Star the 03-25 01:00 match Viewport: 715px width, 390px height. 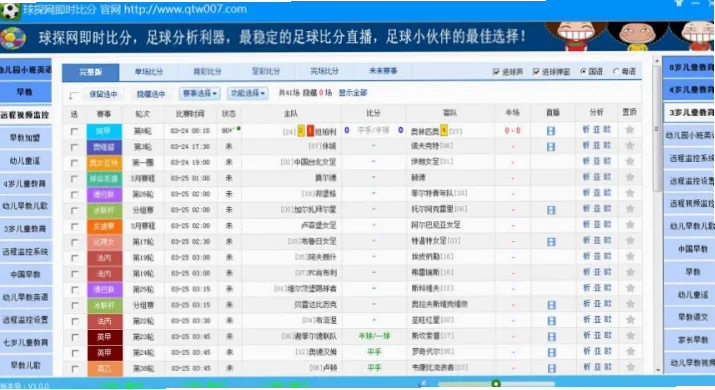pos(630,177)
